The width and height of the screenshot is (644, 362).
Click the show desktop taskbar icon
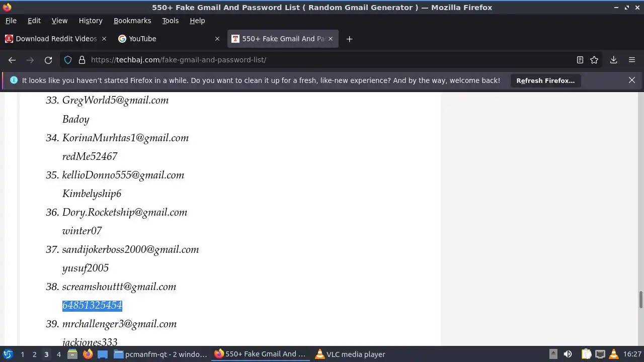point(103,354)
